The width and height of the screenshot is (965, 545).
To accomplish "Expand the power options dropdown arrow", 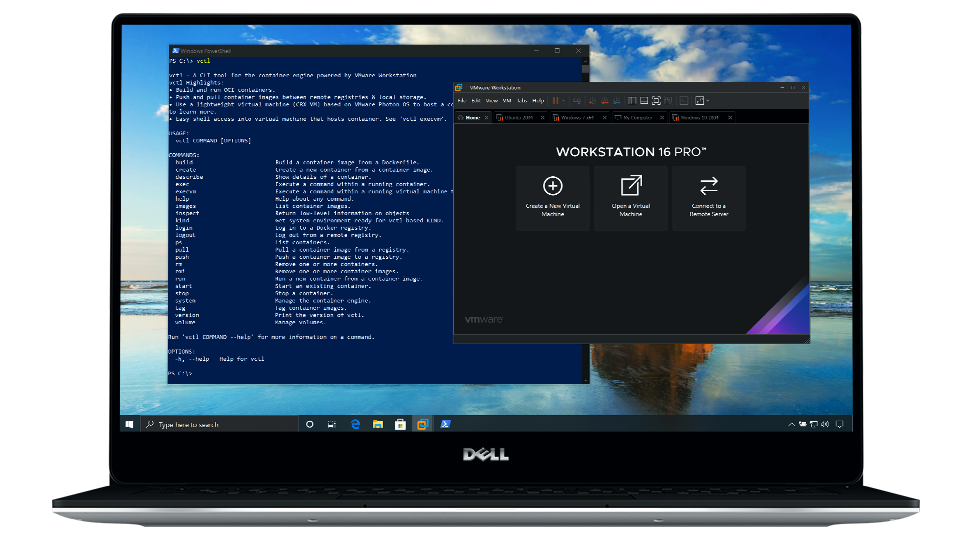I will coord(563,101).
